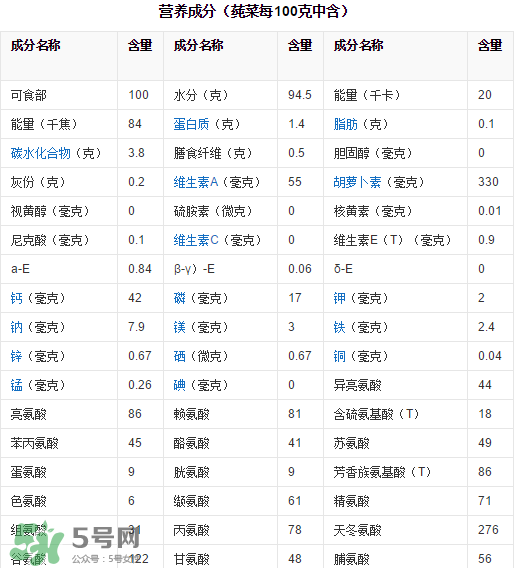The width and height of the screenshot is (518, 568).
Task: Click the 碳水化合物 link
Action: pos(41,153)
